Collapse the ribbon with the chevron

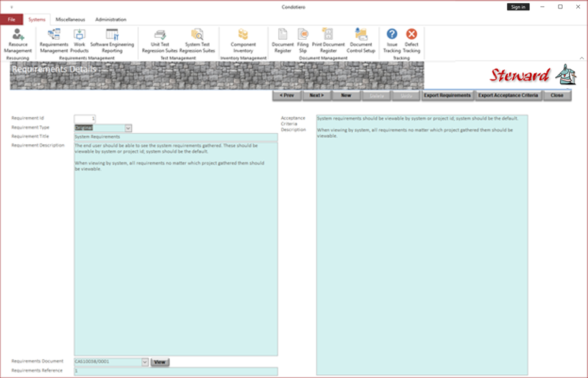click(x=581, y=58)
